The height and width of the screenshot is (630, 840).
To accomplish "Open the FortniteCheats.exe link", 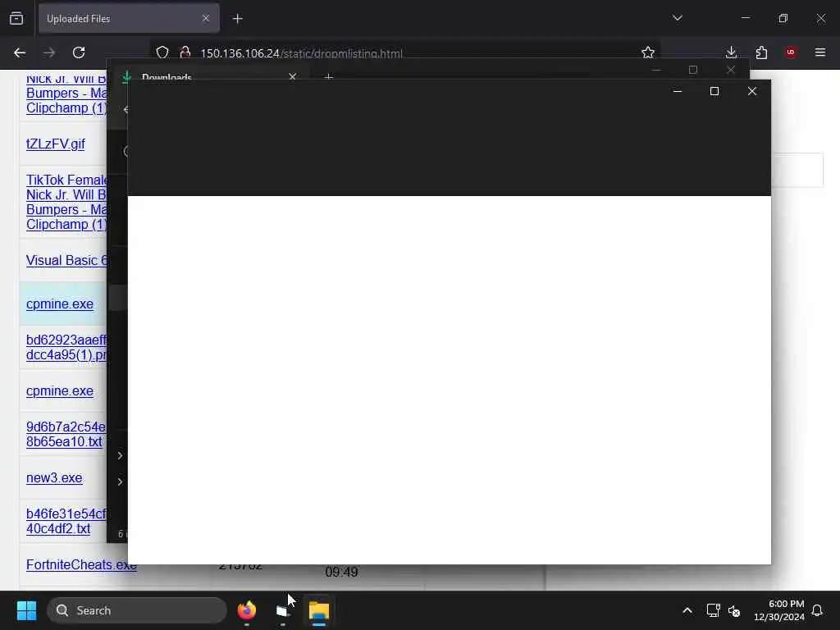I will 81,564.
